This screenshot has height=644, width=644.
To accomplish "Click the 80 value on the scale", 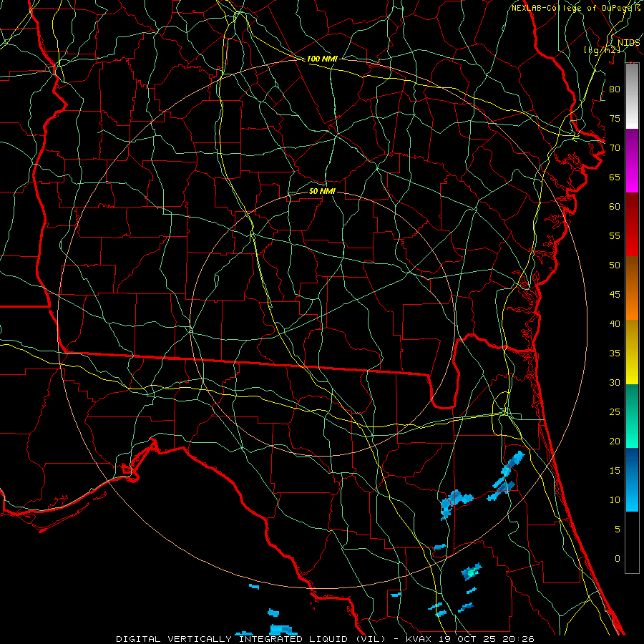I will [615, 89].
